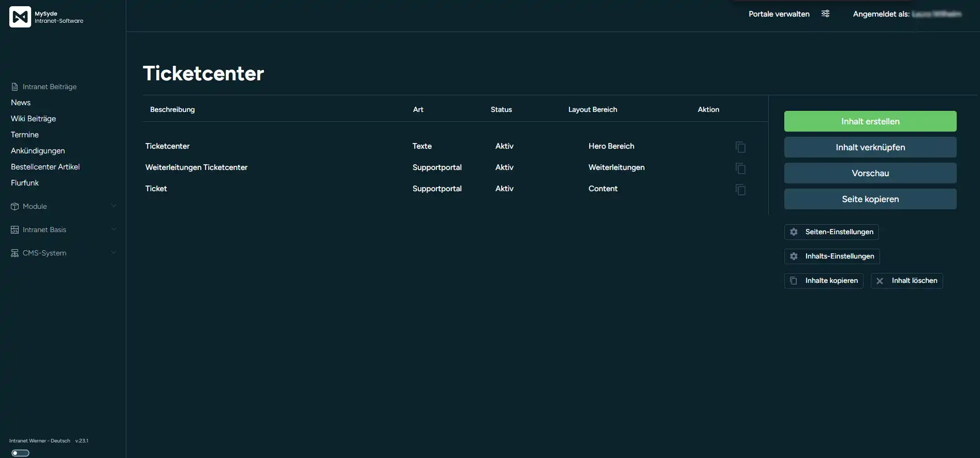This screenshot has width=980, height=458.
Task: Click the green Inhalt erstellen button
Action: tap(870, 121)
